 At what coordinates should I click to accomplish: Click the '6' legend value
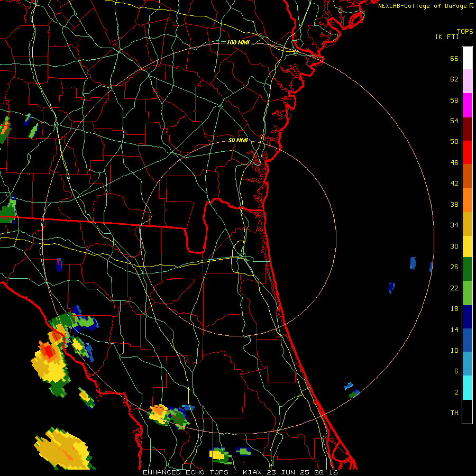pyautogui.click(x=456, y=371)
